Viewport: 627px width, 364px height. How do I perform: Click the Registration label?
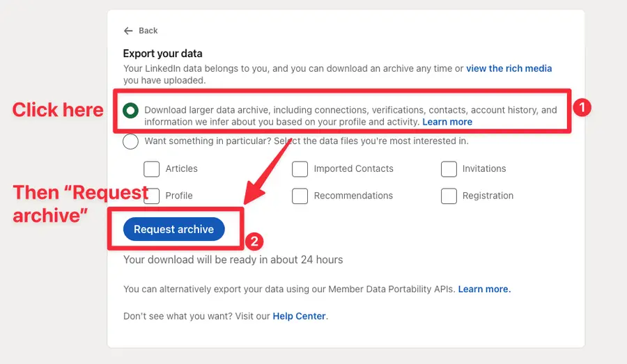[x=488, y=196]
